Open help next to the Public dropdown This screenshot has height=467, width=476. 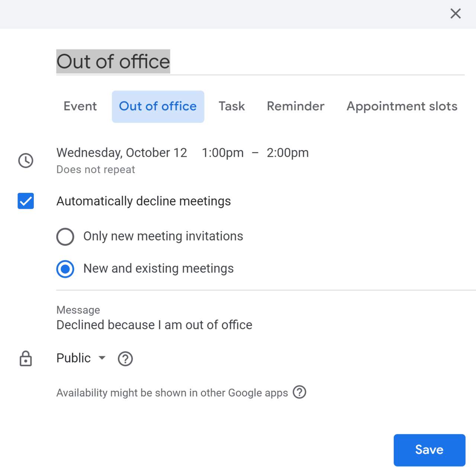(125, 359)
